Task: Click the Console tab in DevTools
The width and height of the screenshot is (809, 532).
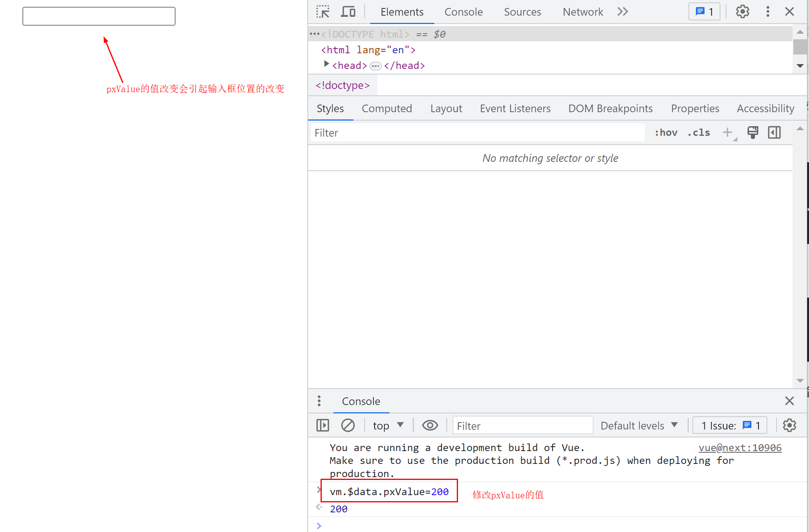Action: [x=463, y=11]
